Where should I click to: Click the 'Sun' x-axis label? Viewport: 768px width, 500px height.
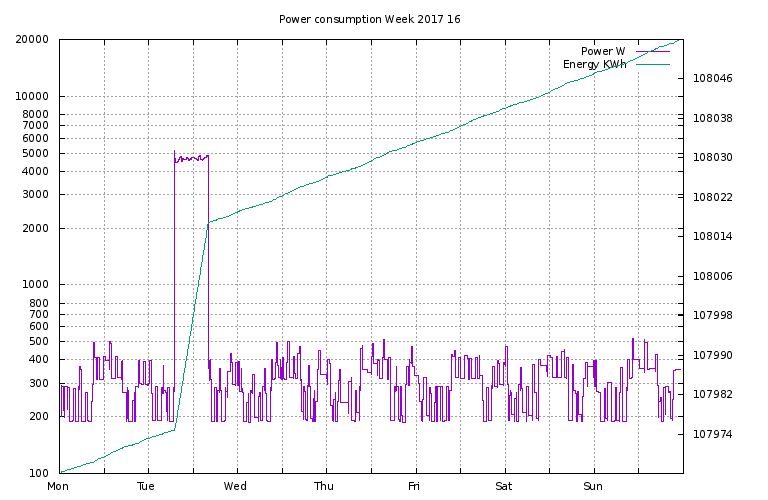593,486
